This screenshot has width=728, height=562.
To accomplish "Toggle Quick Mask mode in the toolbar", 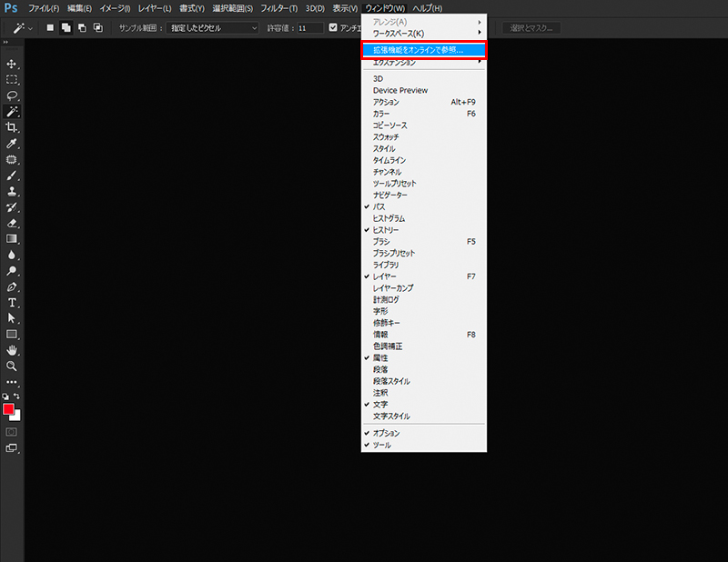I will tap(12, 432).
